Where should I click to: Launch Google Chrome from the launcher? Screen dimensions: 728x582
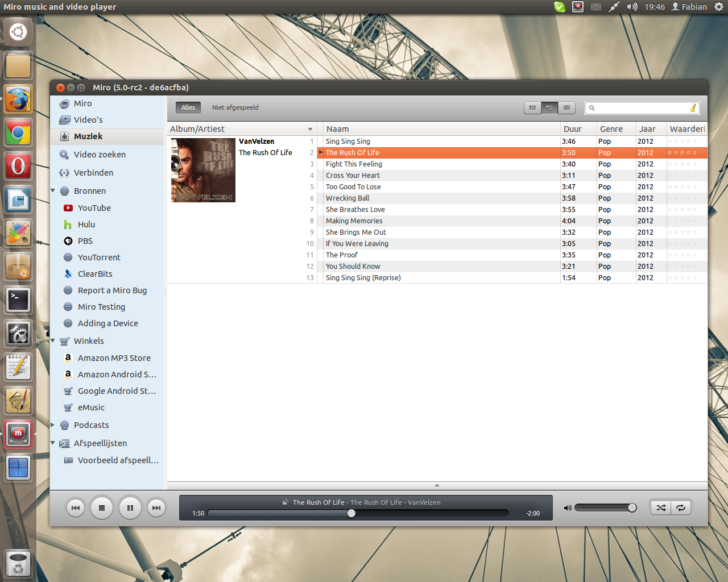(18, 133)
